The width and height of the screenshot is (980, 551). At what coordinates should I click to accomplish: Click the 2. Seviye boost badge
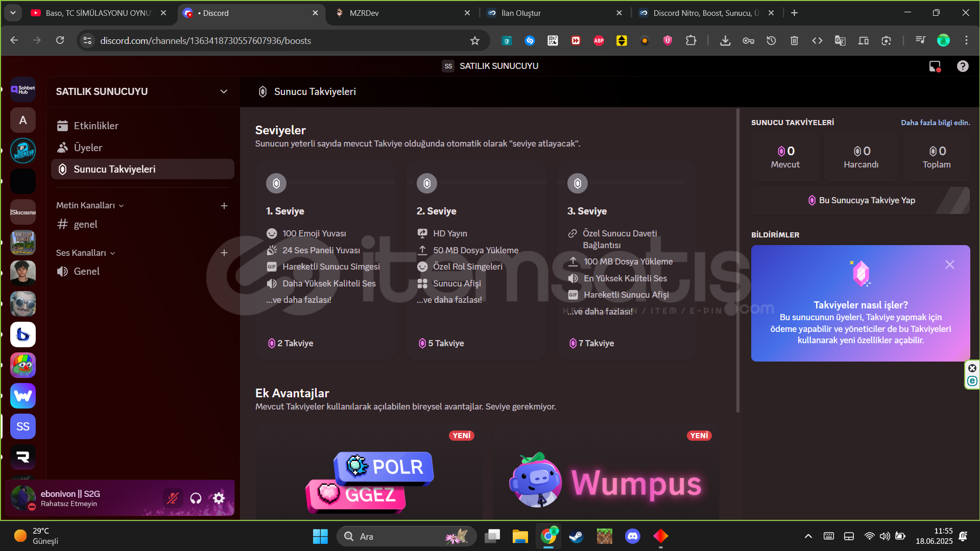tap(427, 183)
